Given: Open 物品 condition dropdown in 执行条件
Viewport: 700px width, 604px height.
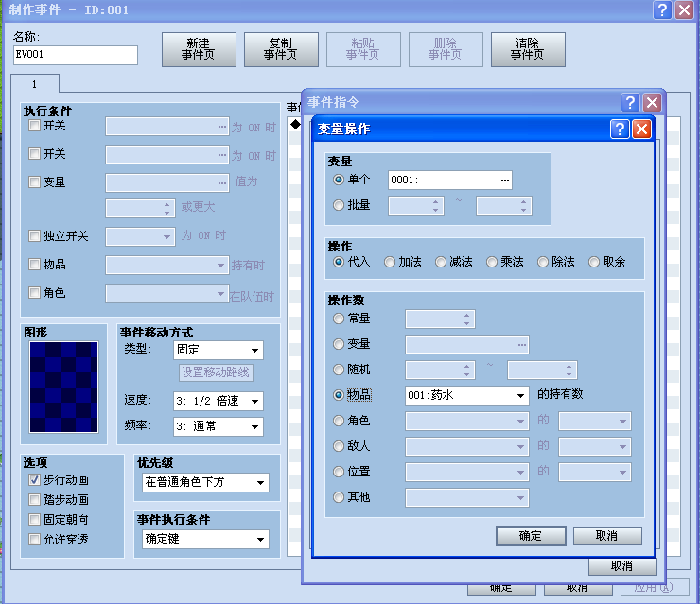Looking at the screenshot, I should pyautogui.click(x=167, y=265).
